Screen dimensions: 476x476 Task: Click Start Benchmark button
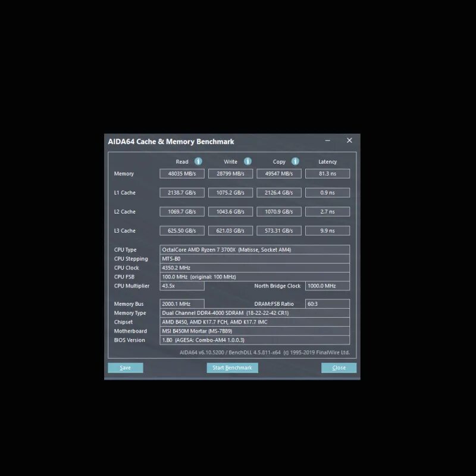(x=233, y=368)
